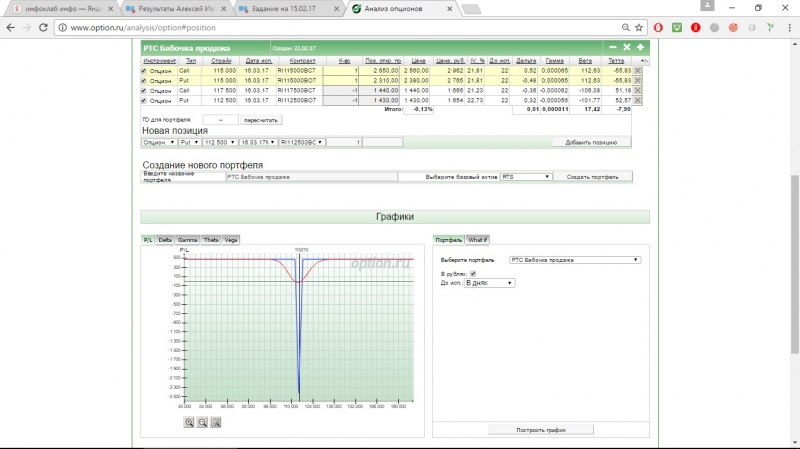Switch to the Gamma chart tab
Screen dimensions: 800x449
(x=187, y=240)
